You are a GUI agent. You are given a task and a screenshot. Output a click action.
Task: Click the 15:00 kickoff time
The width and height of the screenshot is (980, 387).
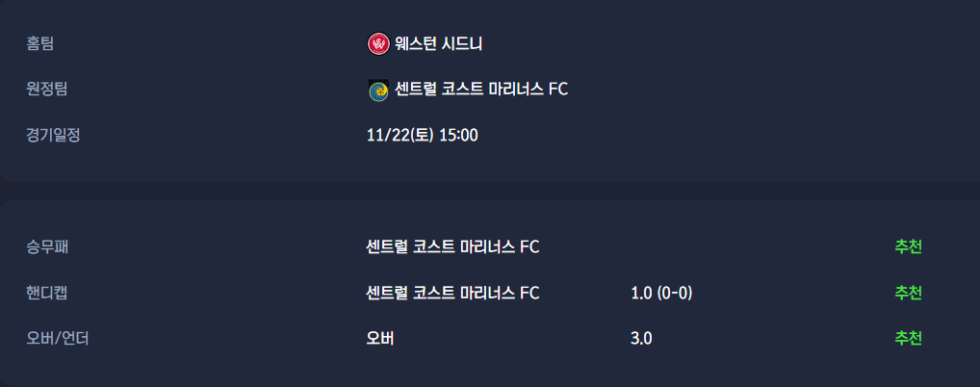click(458, 135)
